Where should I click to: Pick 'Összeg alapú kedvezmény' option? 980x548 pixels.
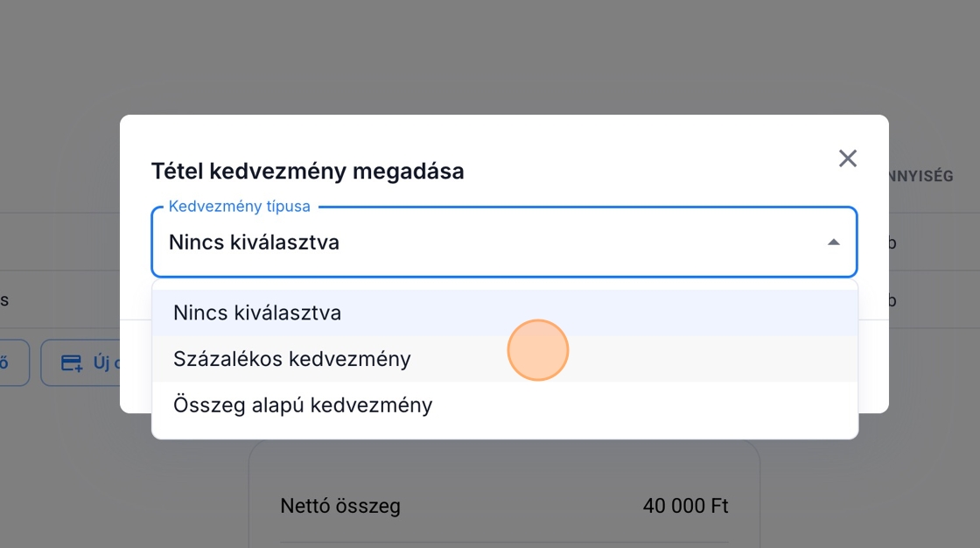(x=303, y=405)
